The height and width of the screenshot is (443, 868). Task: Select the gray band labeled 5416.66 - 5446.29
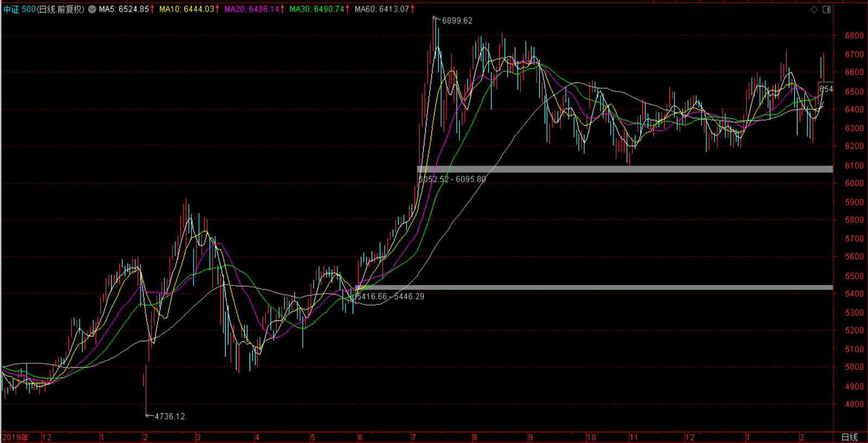coord(593,287)
